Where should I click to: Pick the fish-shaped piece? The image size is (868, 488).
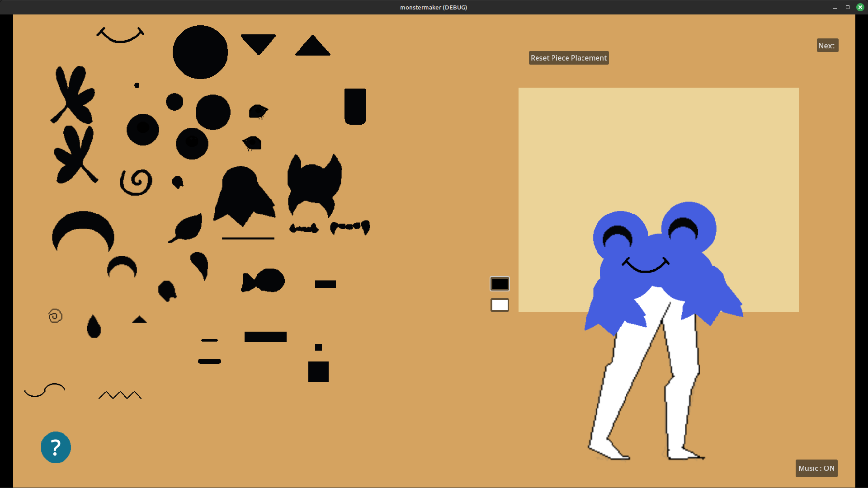point(264,281)
